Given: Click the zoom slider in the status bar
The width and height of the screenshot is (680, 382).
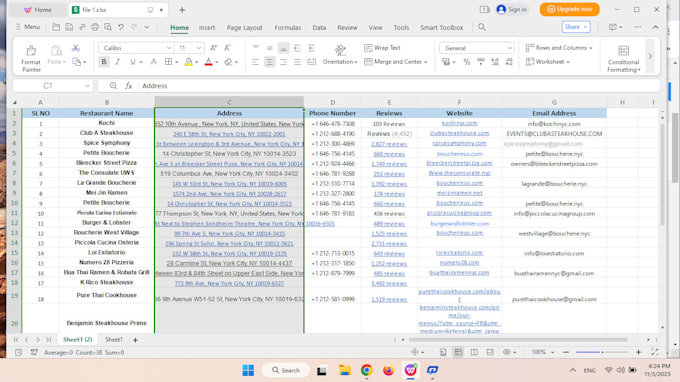Looking at the screenshot, I should click(x=602, y=353).
